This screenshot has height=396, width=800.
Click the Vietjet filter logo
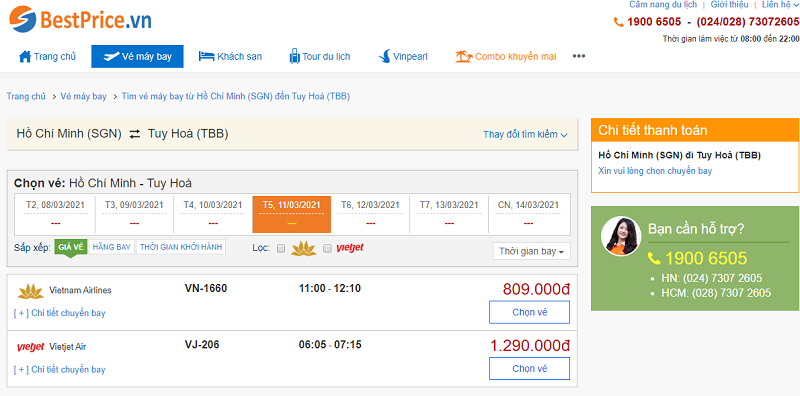pos(350,248)
